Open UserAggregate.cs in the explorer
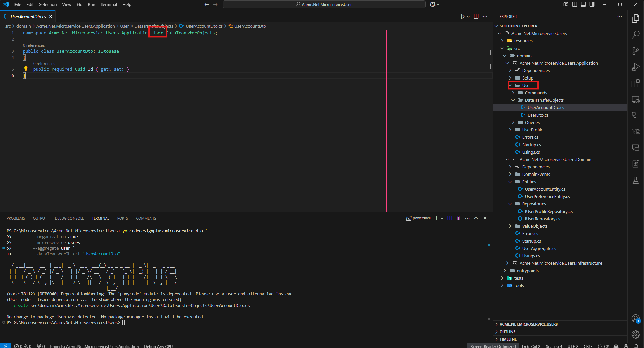644x348 pixels. click(539, 248)
